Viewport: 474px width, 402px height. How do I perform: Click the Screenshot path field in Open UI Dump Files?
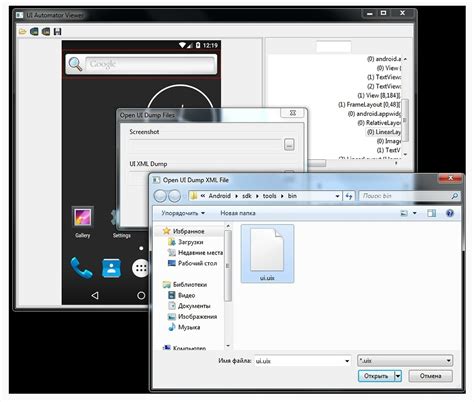coord(205,145)
